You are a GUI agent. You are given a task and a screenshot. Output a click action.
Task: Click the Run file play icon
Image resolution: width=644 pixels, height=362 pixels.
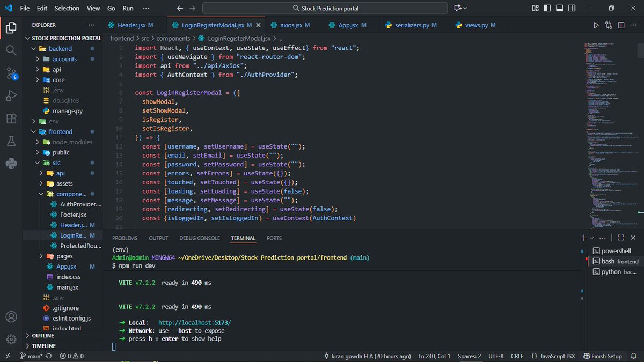596,25
